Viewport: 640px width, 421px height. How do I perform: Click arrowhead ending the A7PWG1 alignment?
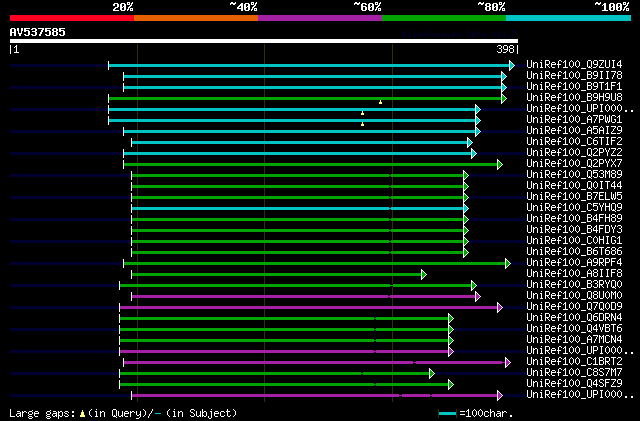(x=478, y=120)
